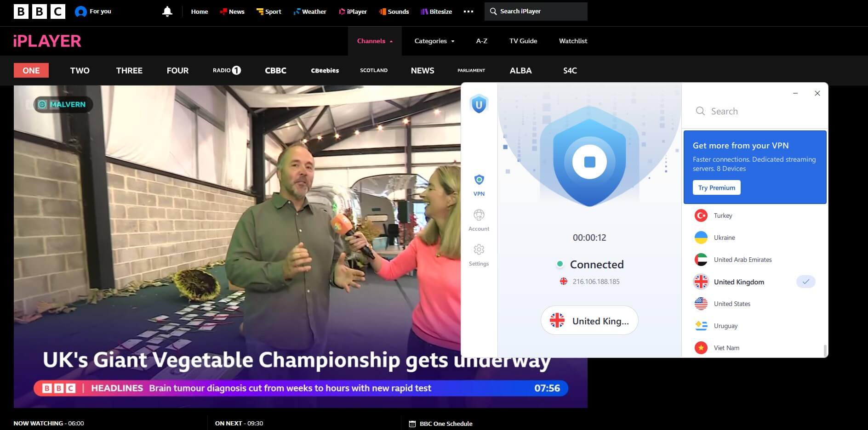This screenshot has width=868, height=430.
Task: Open BBC News in top navigation
Action: click(x=232, y=11)
